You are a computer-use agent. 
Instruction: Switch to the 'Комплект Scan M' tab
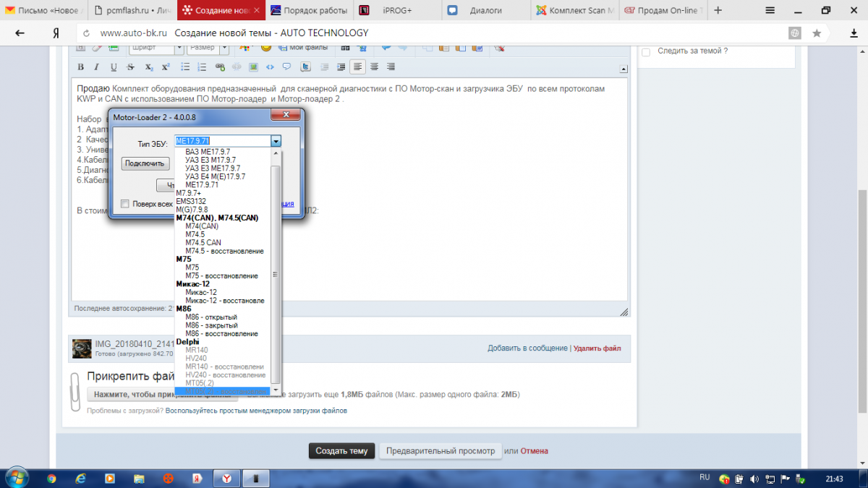pos(575,11)
